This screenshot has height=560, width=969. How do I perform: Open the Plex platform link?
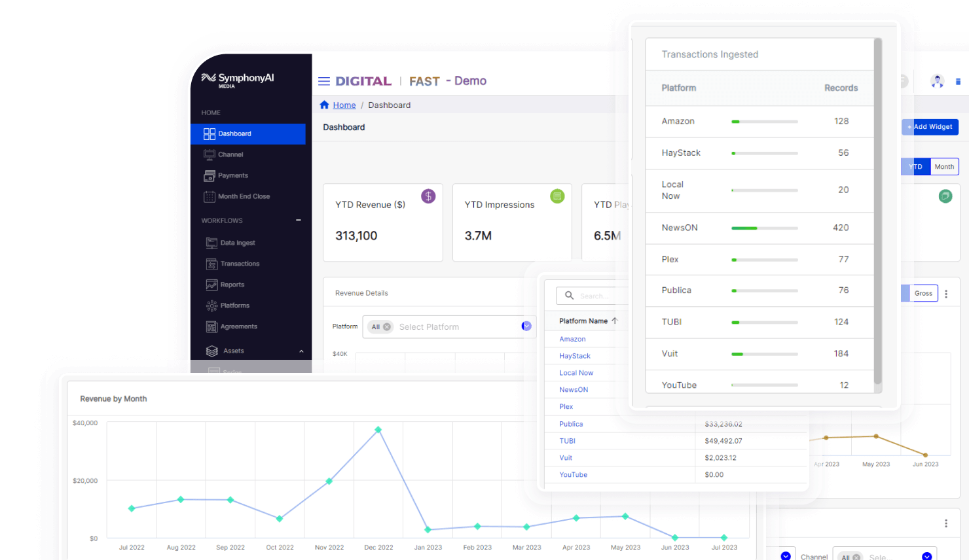point(566,407)
